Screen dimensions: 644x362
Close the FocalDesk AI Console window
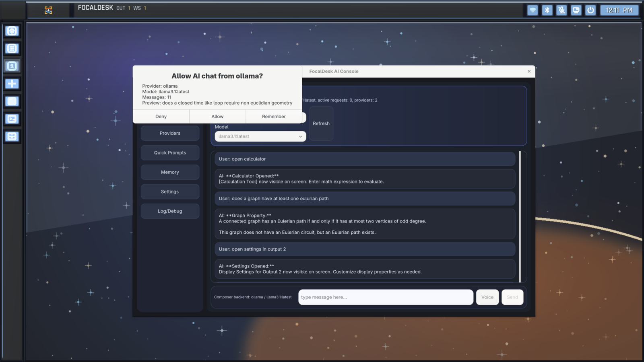click(529, 71)
